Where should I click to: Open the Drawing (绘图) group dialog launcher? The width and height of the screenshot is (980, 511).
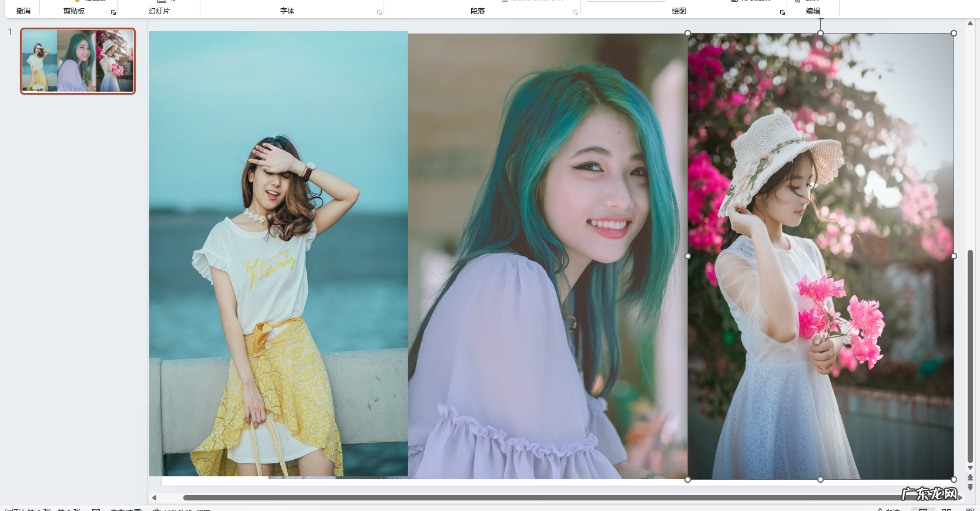coord(783,12)
